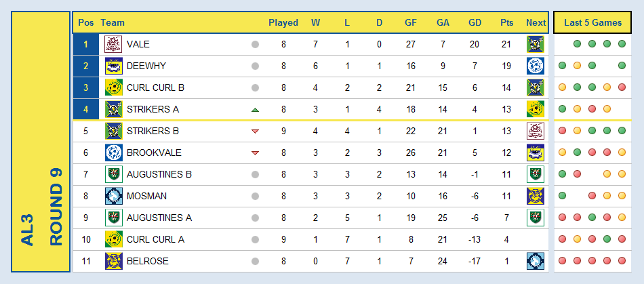
Task: Click the AUGUSTINES A team name
Action: pos(159,218)
